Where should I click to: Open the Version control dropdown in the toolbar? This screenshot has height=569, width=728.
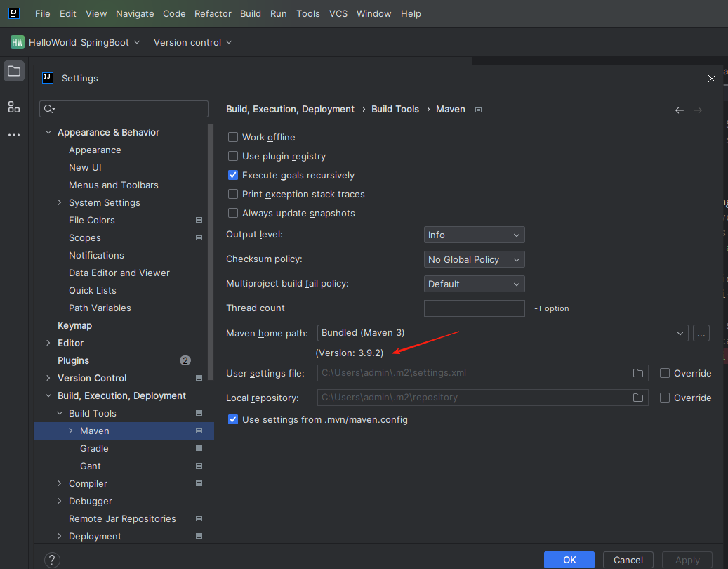coord(192,42)
